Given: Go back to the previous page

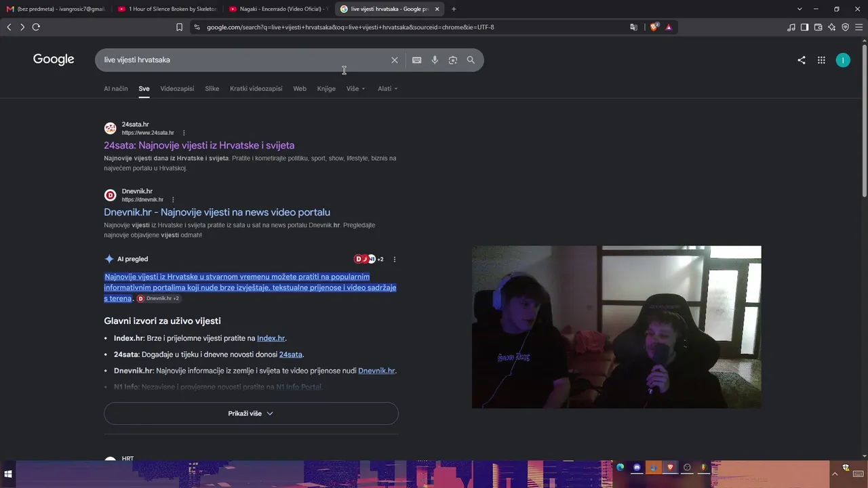Looking at the screenshot, I should tap(9, 27).
